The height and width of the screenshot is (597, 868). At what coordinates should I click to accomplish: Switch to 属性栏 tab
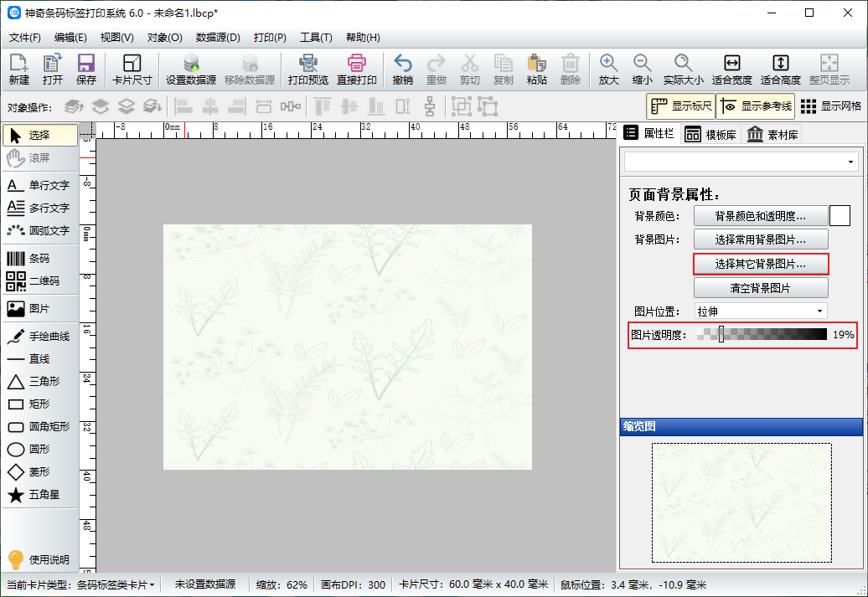[648, 133]
